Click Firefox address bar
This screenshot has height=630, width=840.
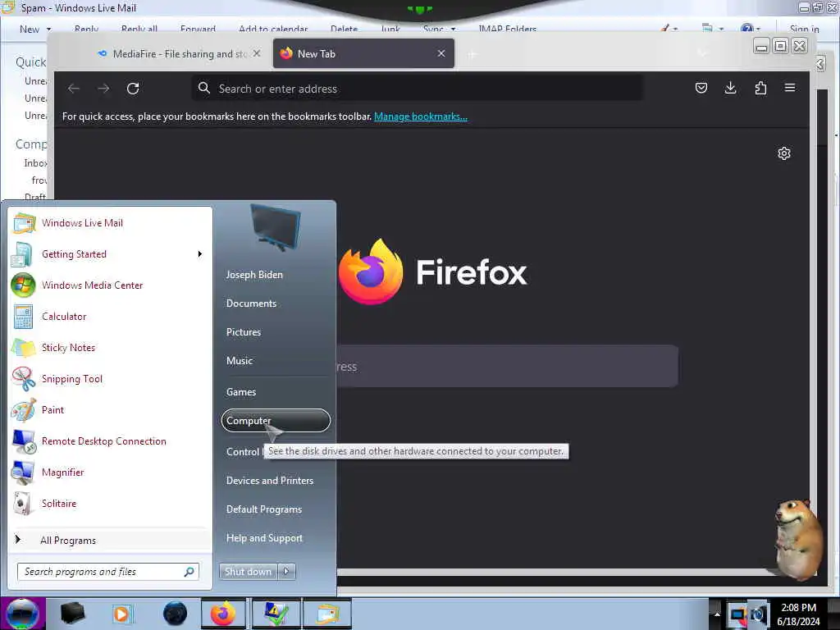[418, 89]
